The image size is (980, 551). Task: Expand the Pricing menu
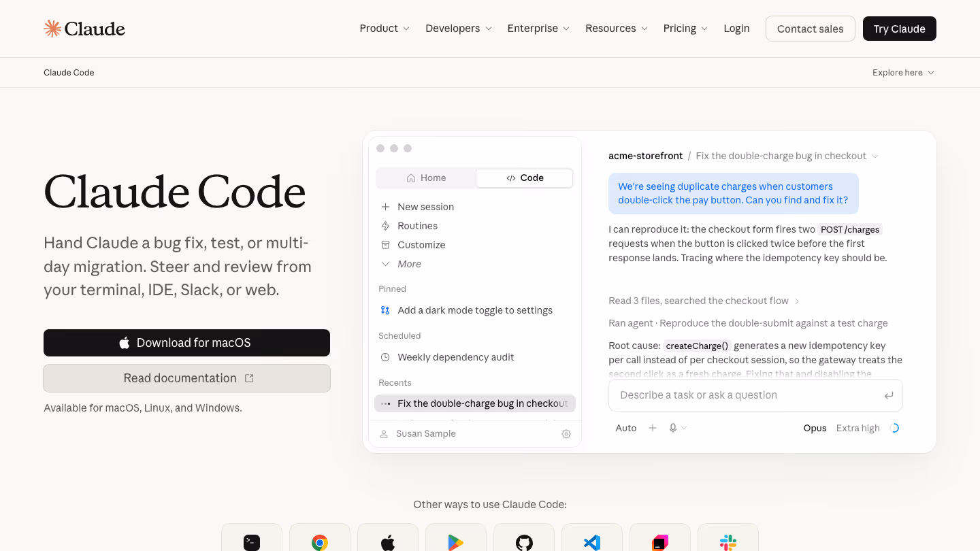(685, 29)
